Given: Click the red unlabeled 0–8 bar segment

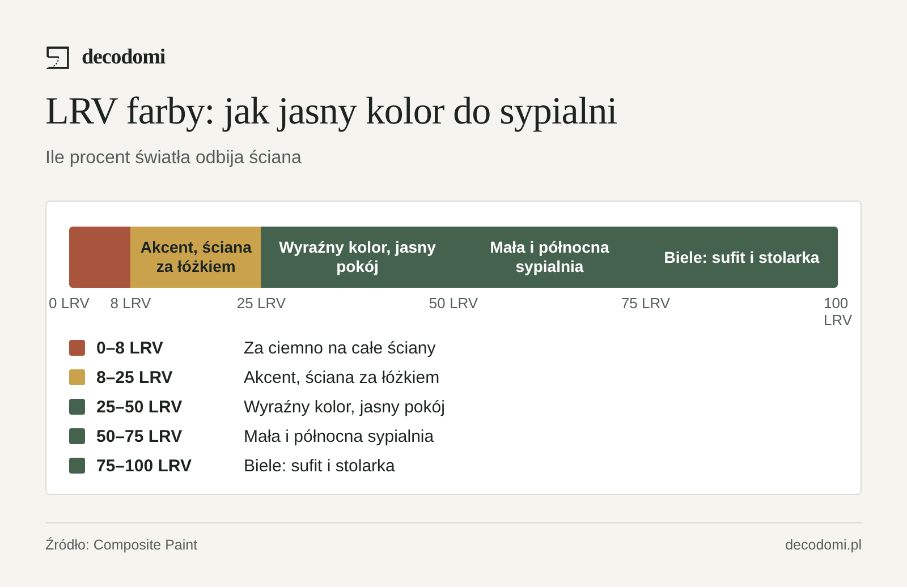Looking at the screenshot, I should click(x=100, y=257).
